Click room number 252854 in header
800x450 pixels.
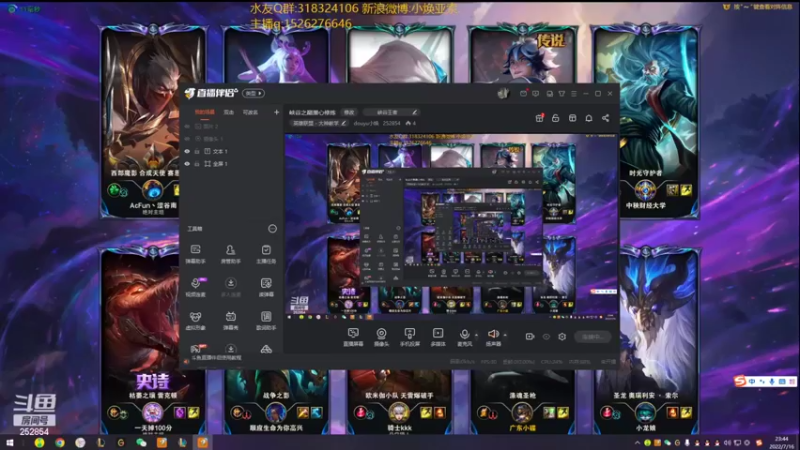click(x=391, y=123)
